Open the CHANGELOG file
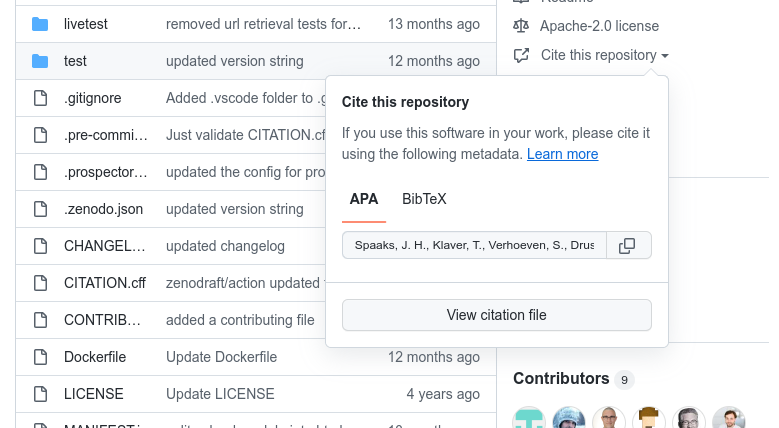This screenshot has width=779, height=428. tap(104, 246)
